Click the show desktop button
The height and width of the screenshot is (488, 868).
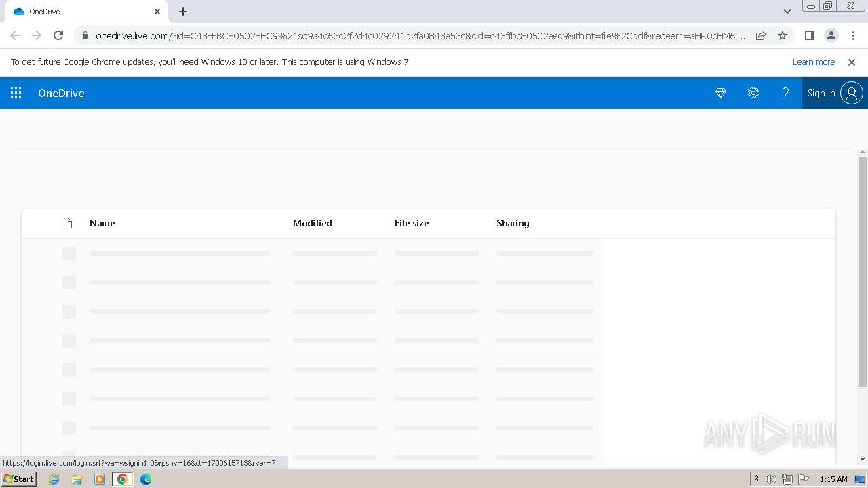coord(861,479)
